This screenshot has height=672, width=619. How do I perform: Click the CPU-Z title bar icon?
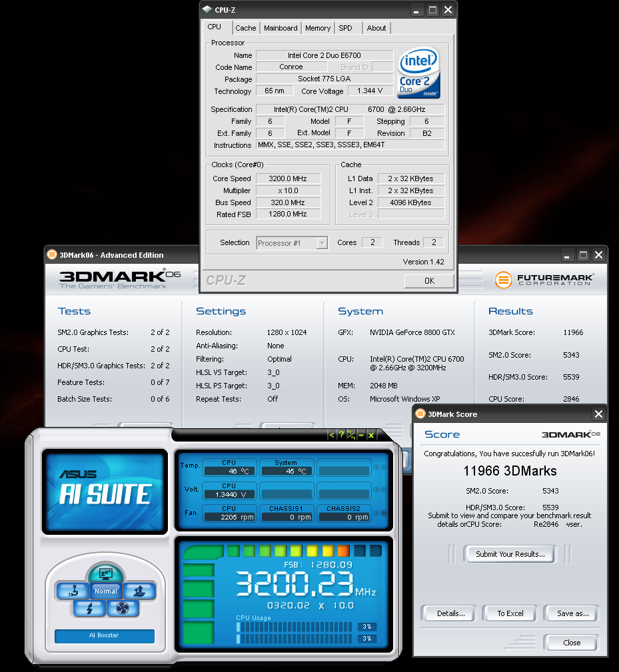click(207, 9)
